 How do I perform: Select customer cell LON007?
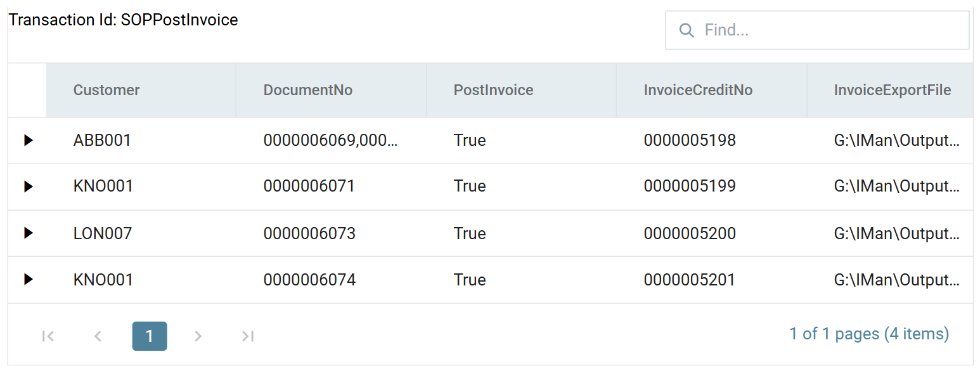(x=103, y=233)
